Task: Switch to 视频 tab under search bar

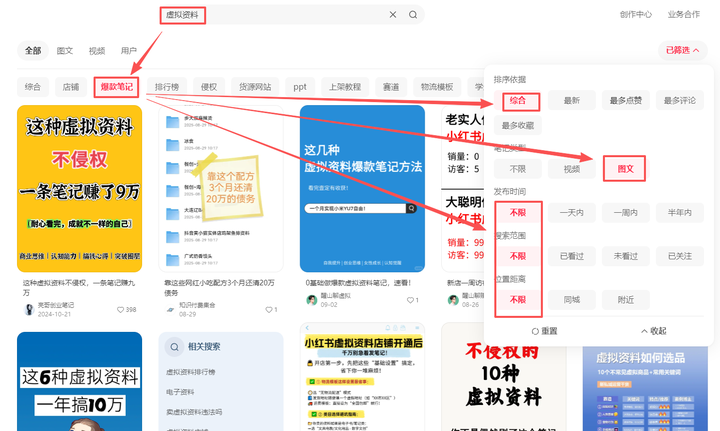Action: click(97, 50)
